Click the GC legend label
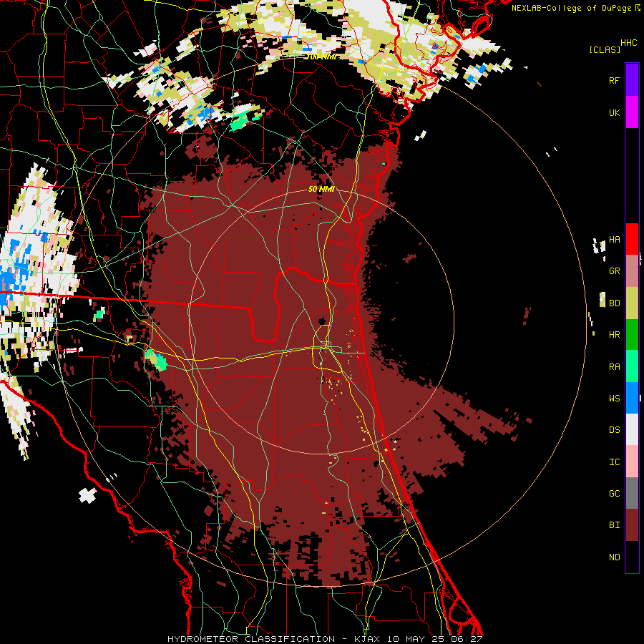Viewport: 644px width, 644px height. click(x=614, y=494)
